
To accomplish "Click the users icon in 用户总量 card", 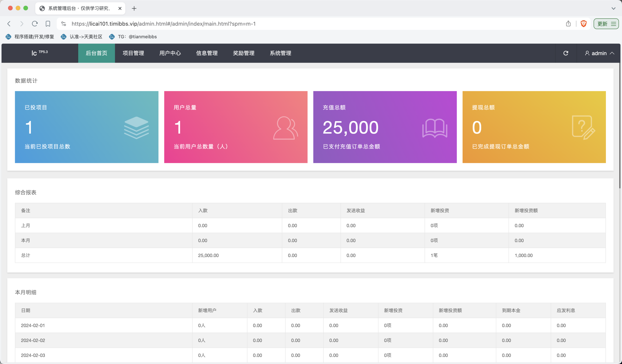I will (285, 128).
